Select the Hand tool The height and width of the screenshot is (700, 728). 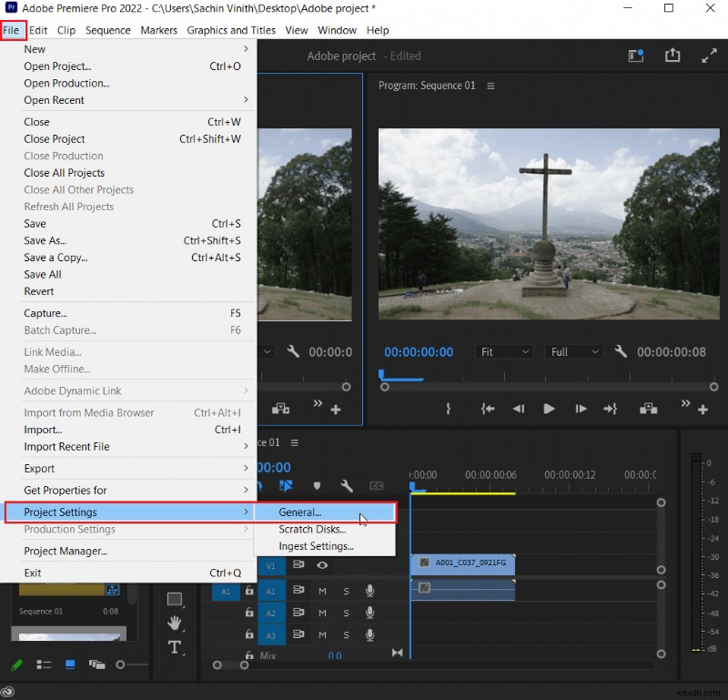coord(177,624)
